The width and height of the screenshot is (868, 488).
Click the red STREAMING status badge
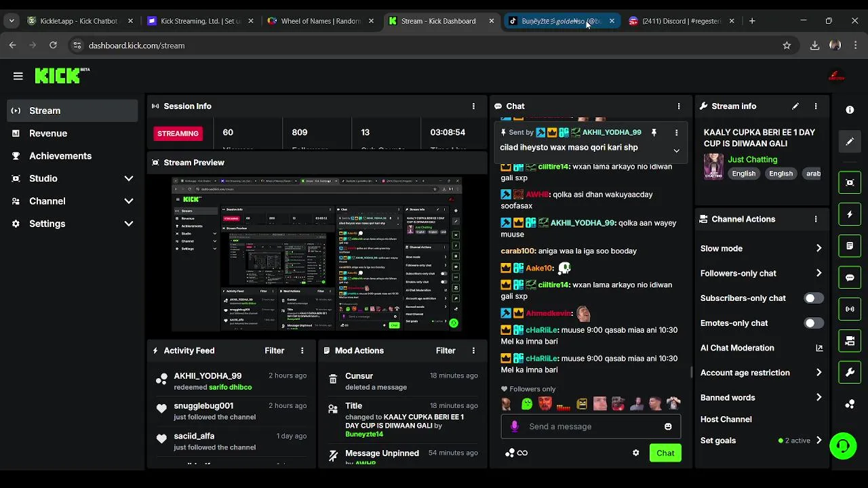[x=178, y=134]
